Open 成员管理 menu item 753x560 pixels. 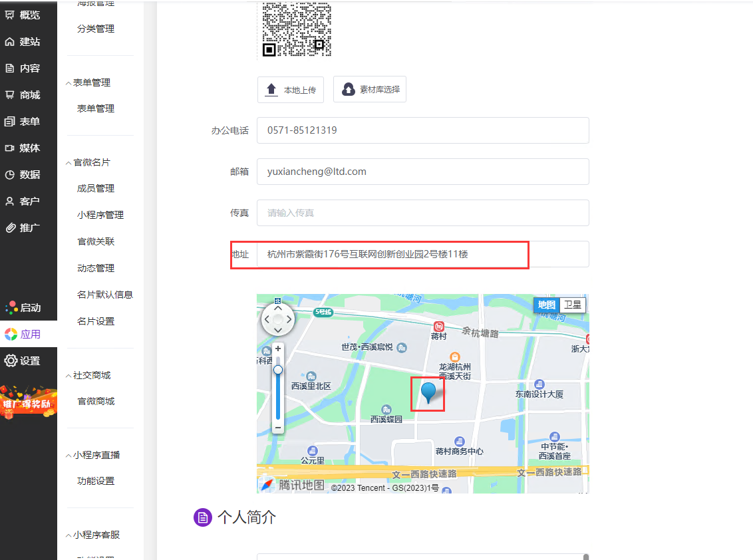point(96,188)
